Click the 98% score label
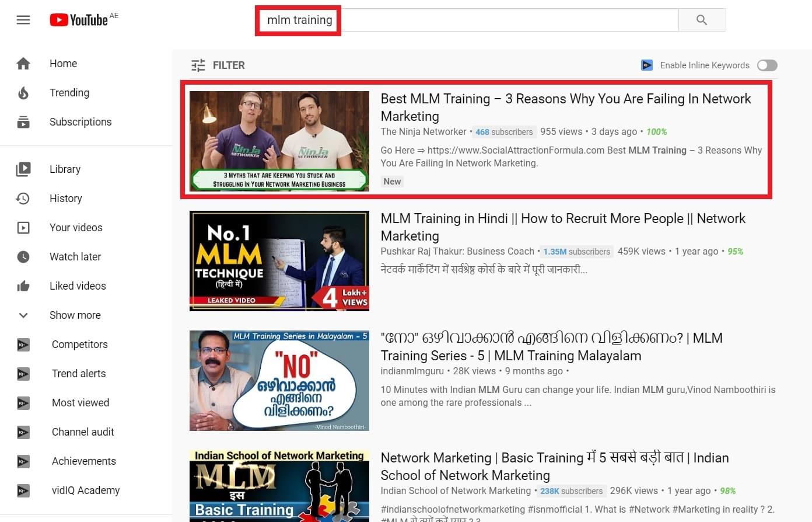 (727, 491)
